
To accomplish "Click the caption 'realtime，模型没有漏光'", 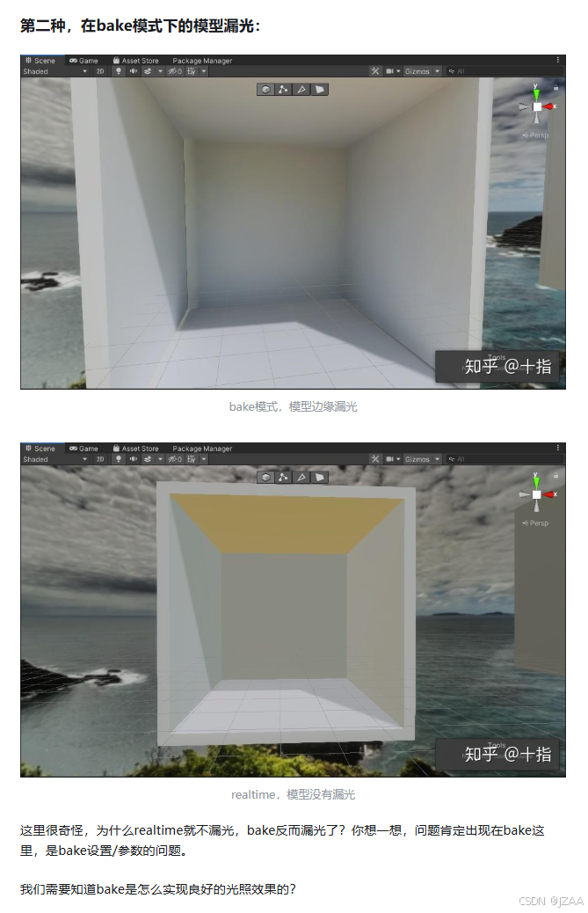I will pyautogui.click(x=294, y=794).
